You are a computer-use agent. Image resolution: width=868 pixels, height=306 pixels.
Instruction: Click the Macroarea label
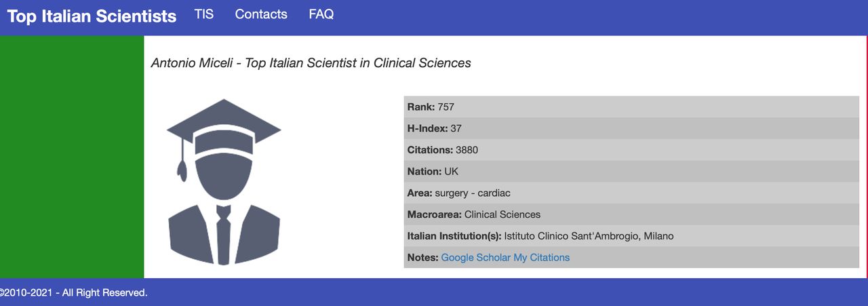[x=434, y=214]
